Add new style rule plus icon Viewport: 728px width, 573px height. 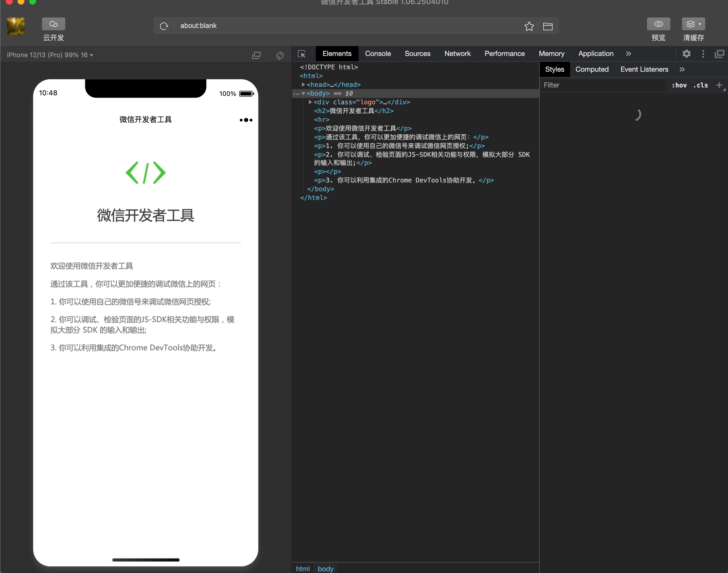[719, 85]
